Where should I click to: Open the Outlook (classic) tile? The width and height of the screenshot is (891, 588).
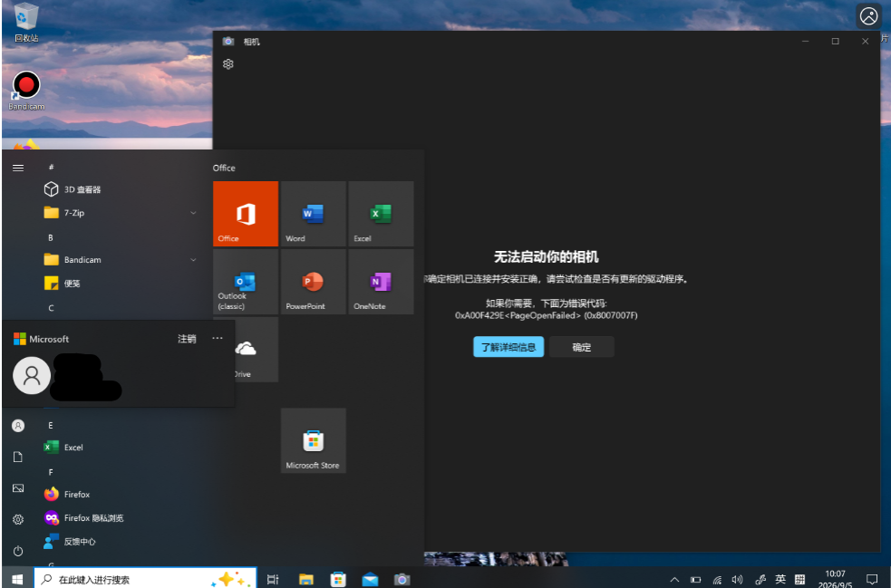[x=246, y=281]
